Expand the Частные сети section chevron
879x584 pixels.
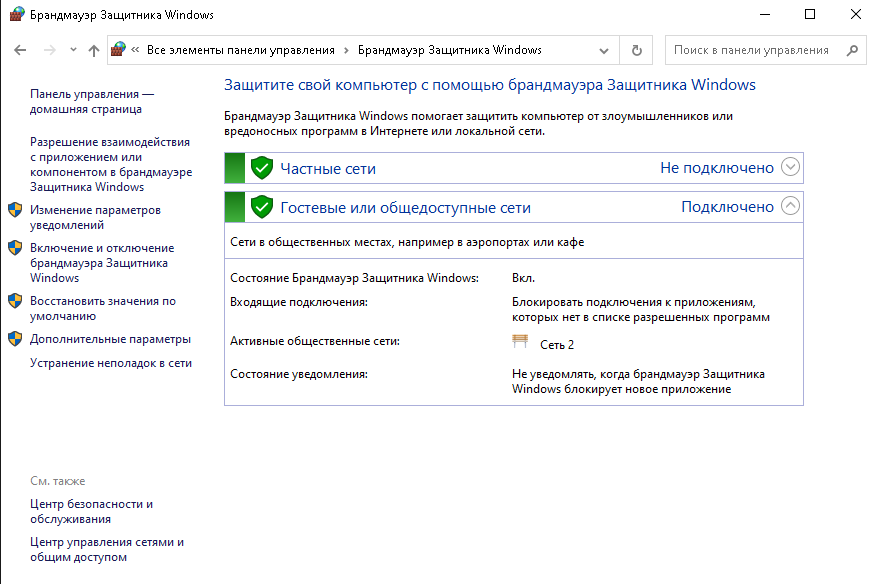790,168
